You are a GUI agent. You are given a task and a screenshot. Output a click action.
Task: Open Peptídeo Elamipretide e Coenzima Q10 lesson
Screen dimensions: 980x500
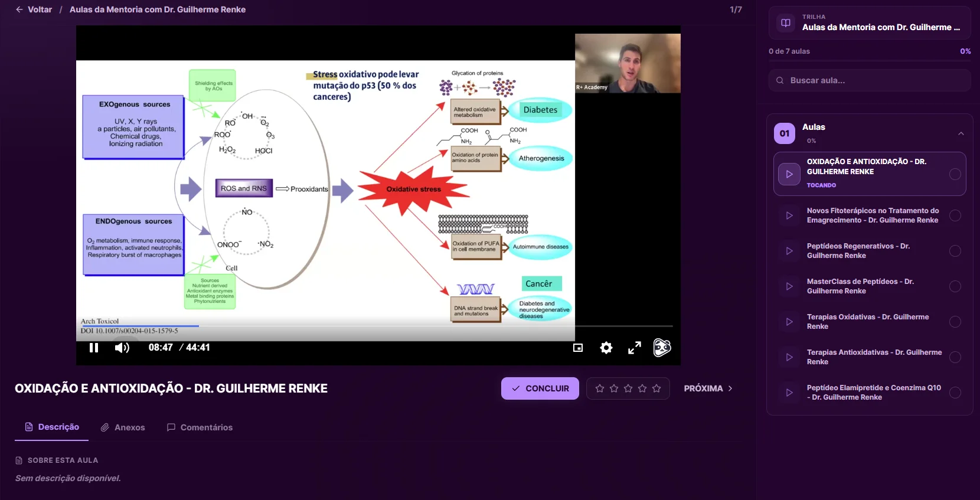click(874, 393)
